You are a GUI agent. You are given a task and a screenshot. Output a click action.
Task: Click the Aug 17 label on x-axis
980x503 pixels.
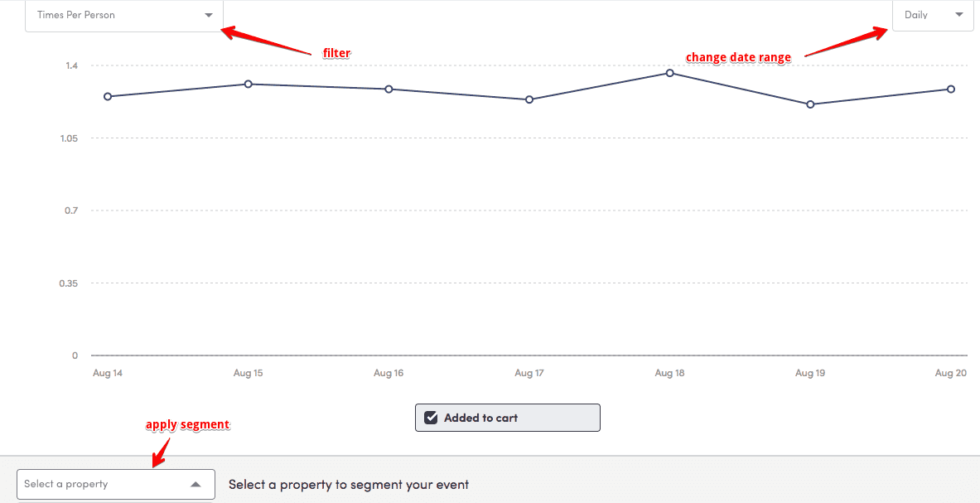(529, 373)
